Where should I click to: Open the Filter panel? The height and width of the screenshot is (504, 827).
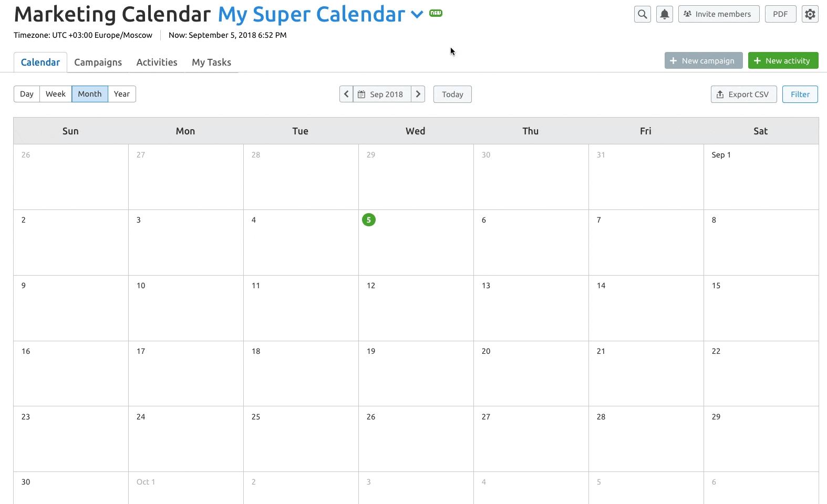click(x=800, y=94)
